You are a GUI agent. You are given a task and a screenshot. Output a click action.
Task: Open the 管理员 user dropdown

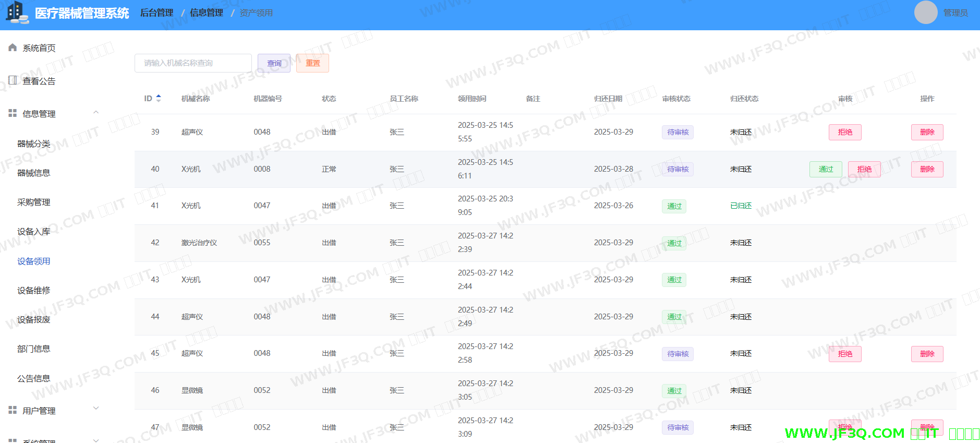pyautogui.click(x=955, y=13)
